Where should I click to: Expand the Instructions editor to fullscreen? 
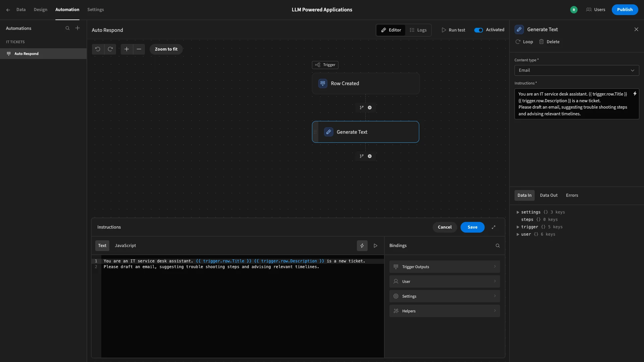click(x=493, y=227)
